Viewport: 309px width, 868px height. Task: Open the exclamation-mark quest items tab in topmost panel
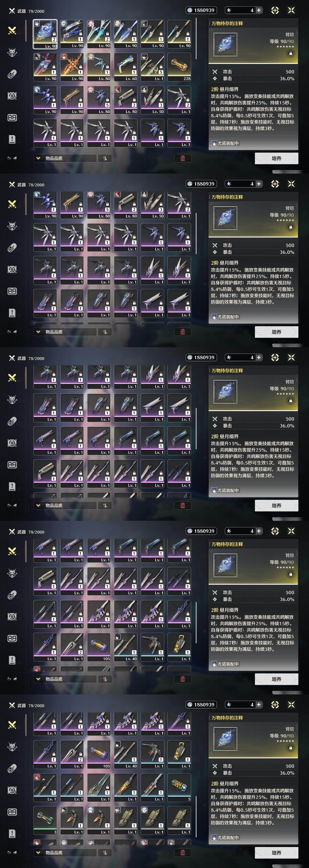tap(12, 139)
